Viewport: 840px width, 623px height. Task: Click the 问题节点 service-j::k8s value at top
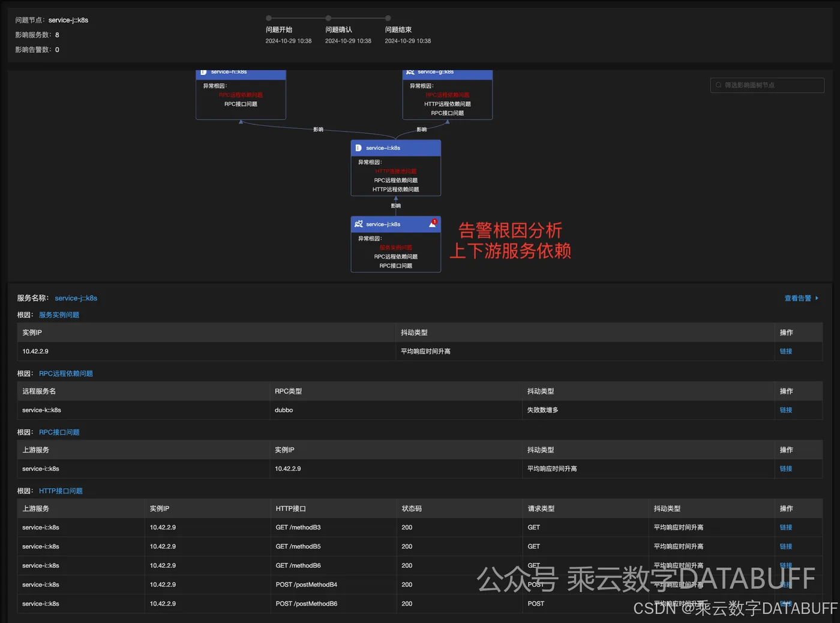coord(68,20)
